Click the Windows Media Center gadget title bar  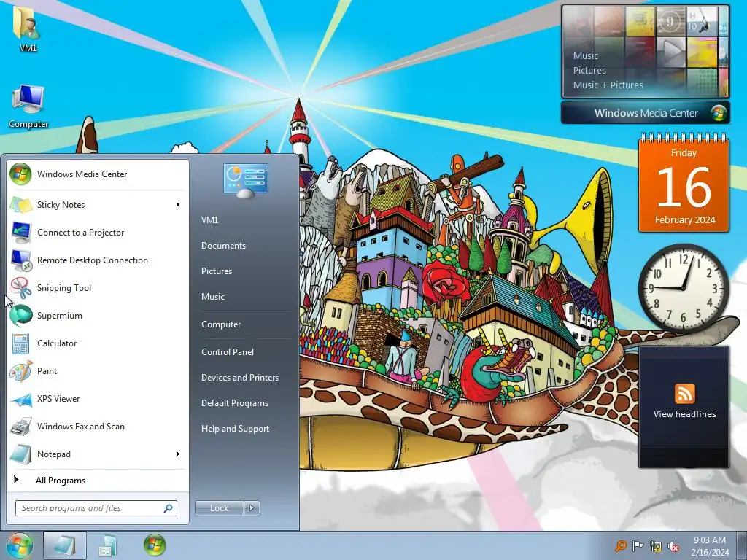(x=645, y=113)
